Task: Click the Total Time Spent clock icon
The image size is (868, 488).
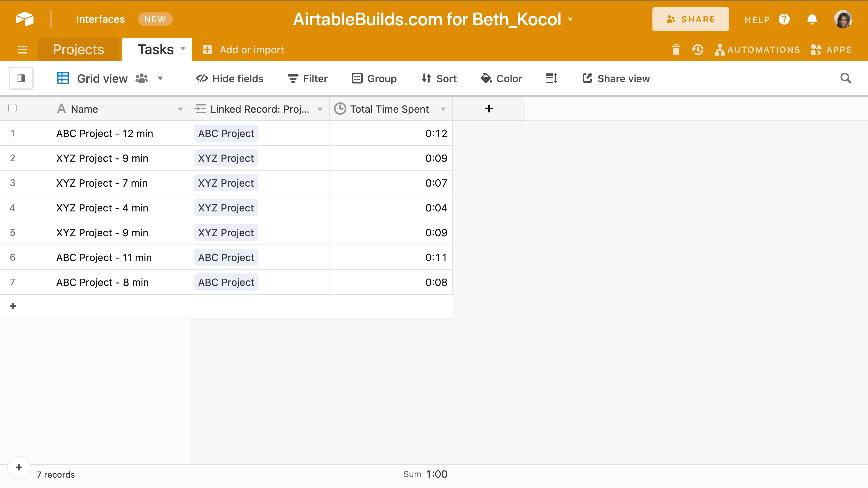Action: tap(340, 109)
